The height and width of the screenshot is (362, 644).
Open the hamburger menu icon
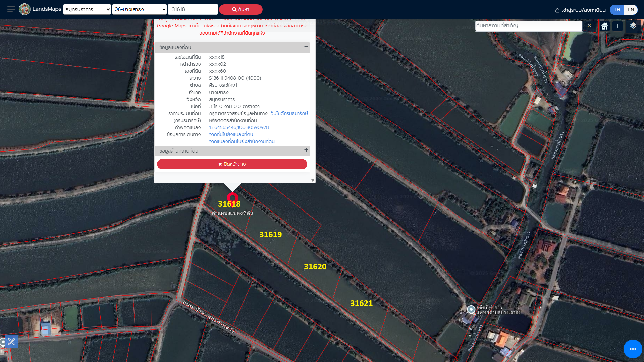pyautogui.click(x=11, y=9)
